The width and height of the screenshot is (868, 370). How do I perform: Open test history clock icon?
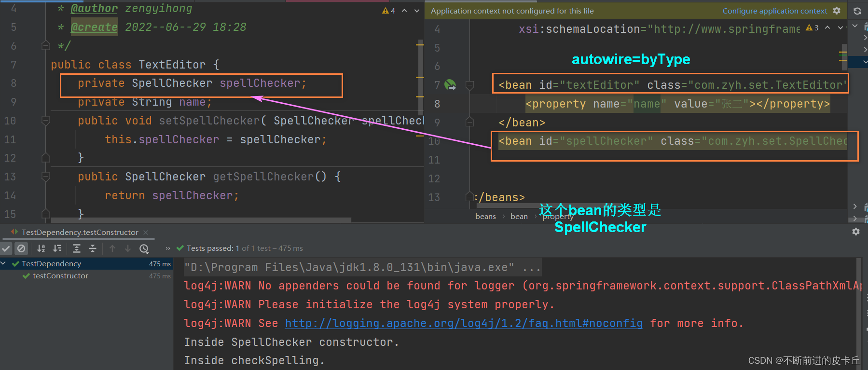144,248
